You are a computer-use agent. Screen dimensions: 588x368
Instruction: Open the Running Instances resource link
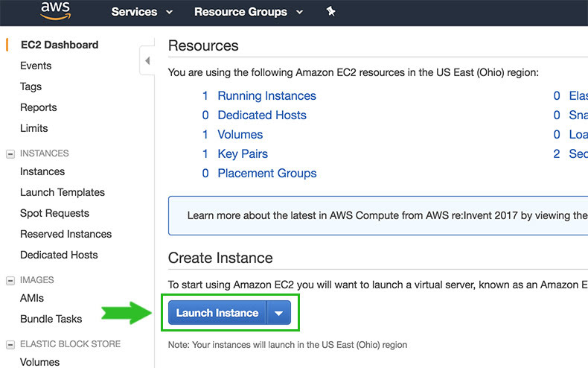point(266,96)
